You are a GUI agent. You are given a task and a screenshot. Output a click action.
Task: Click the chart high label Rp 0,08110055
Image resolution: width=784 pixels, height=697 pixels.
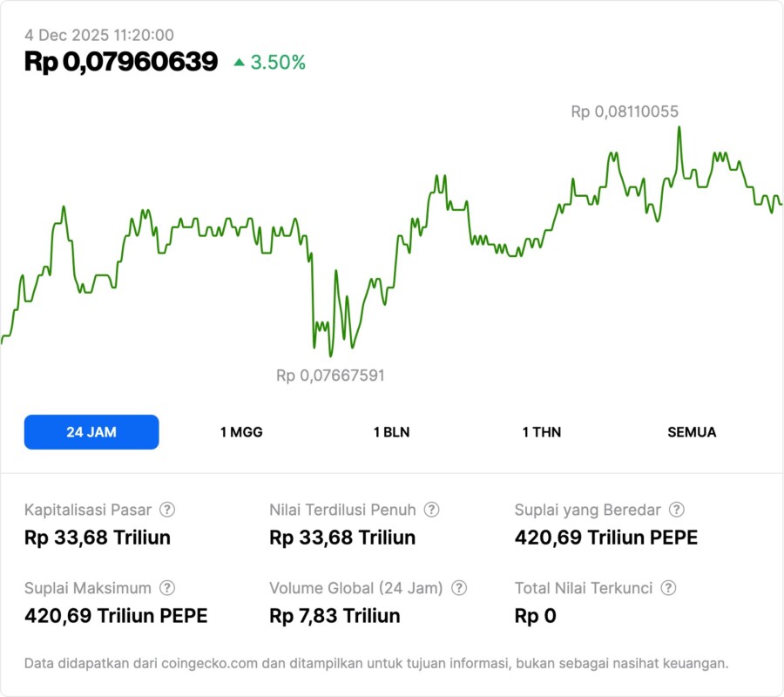click(625, 112)
